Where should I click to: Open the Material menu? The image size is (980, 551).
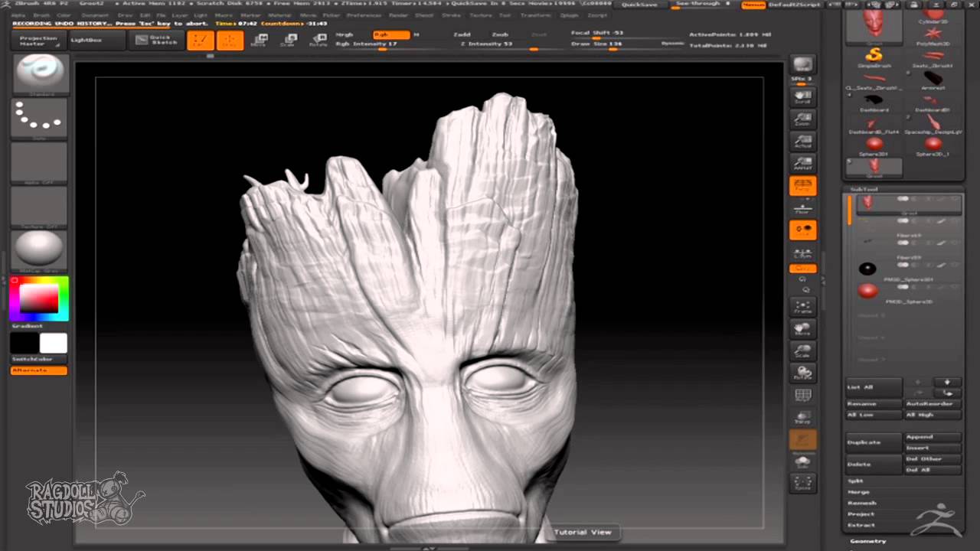279,15
